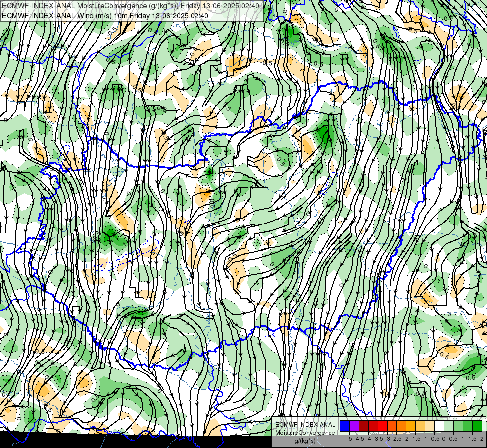Click the '-1.5' legend tick value
This screenshot has width=487, height=448.
[x=415, y=439]
